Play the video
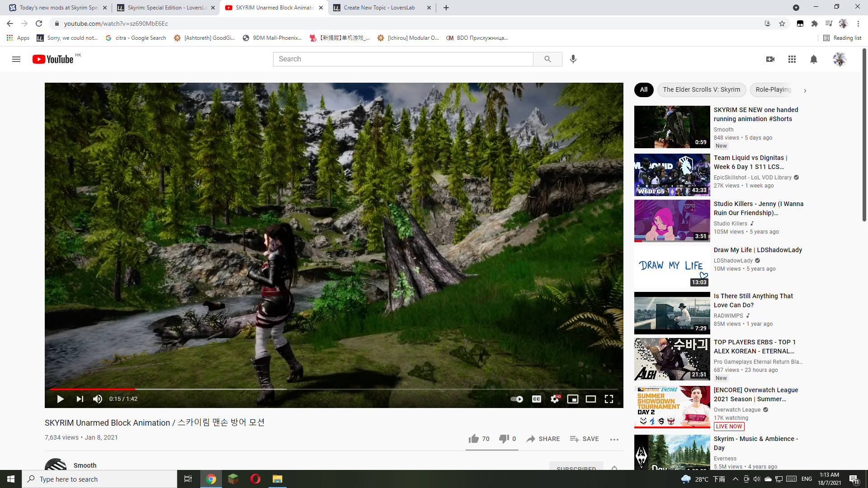868x488 pixels. tap(60, 399)
